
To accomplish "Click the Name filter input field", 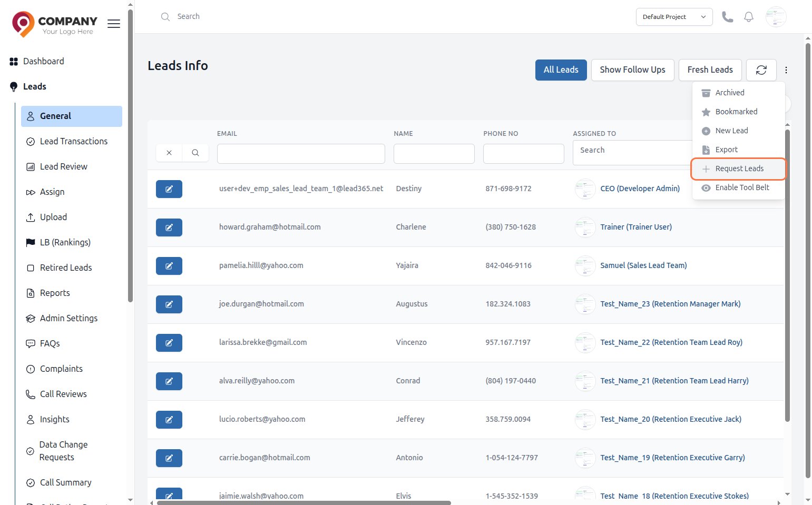I will (x=434, y=154).
